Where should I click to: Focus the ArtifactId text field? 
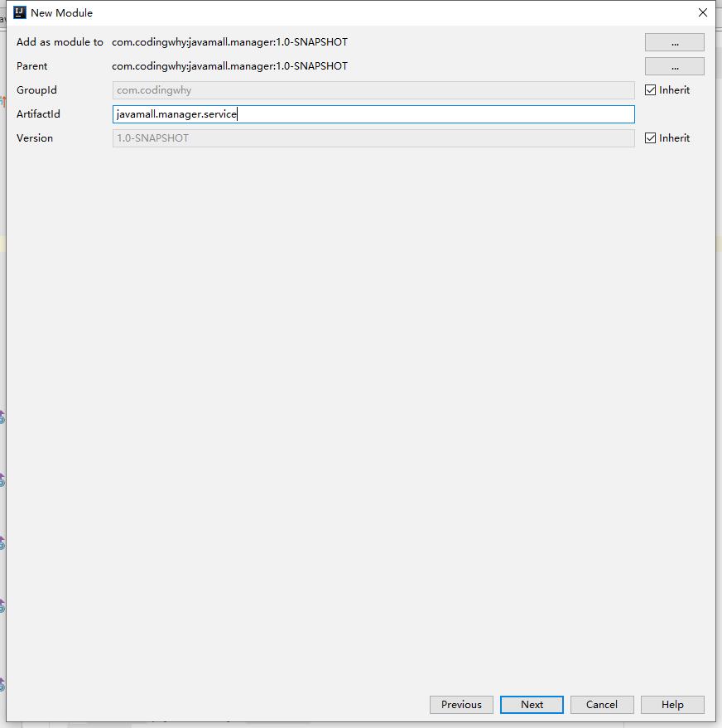tap(373, 114)
